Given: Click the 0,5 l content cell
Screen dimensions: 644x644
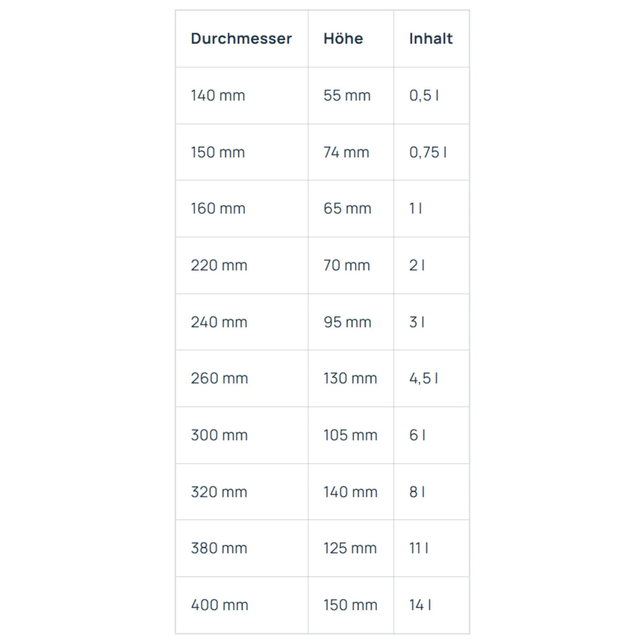Looking at the screenshot, I should [x=431, y=96].
